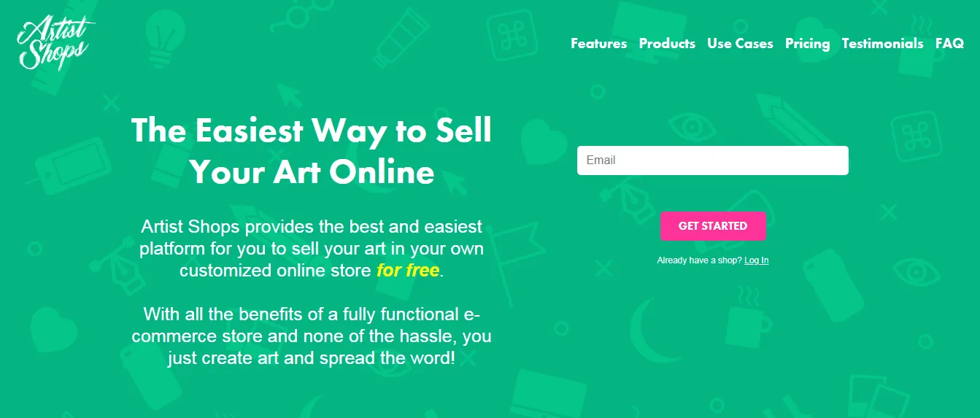Open the FAQ navigation link
Screen dimensions: 980x418
pos(949,44)
